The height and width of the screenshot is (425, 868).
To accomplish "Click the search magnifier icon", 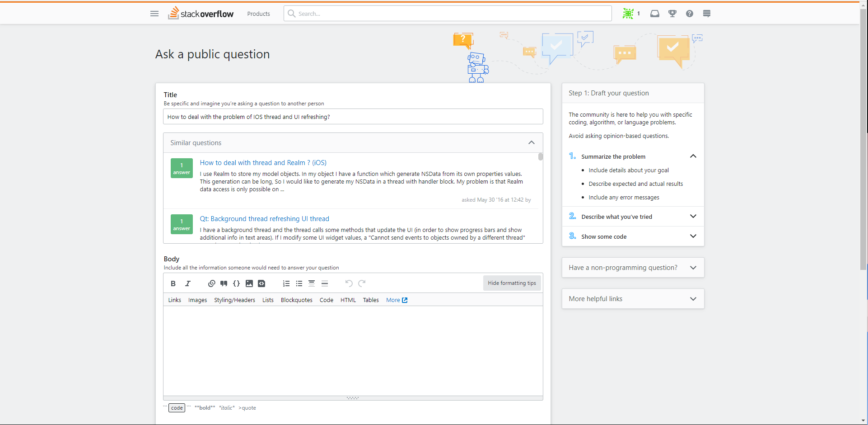I will point(292,14).
